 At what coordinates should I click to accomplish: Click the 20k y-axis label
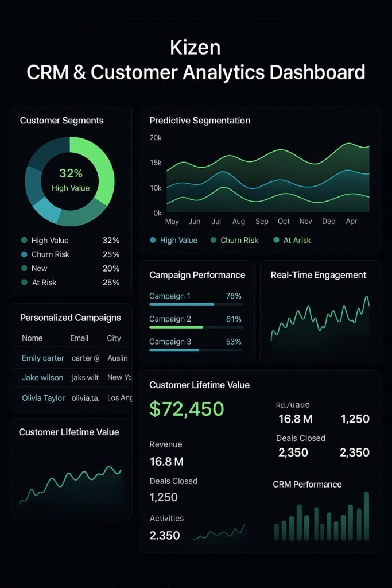point(156,138)
